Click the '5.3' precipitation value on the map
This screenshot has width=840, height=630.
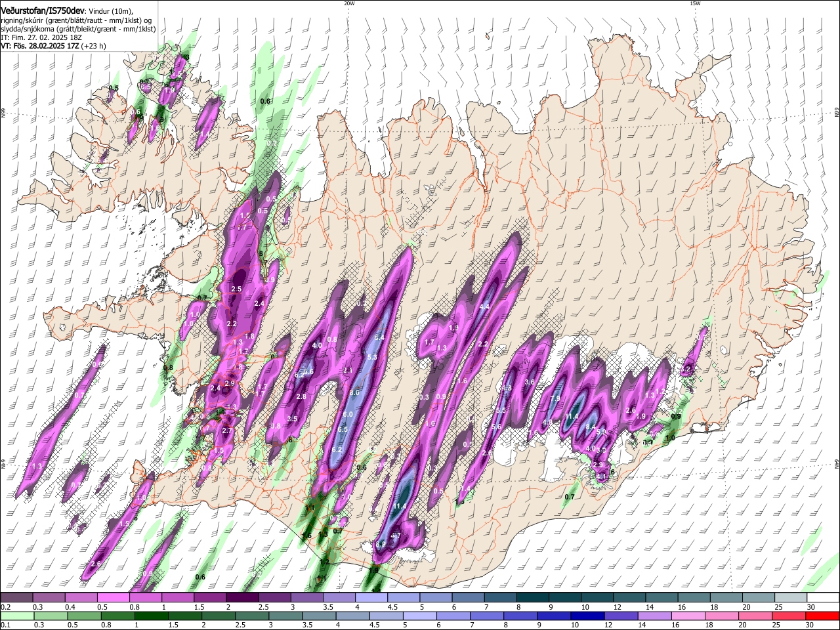(373, 358)
